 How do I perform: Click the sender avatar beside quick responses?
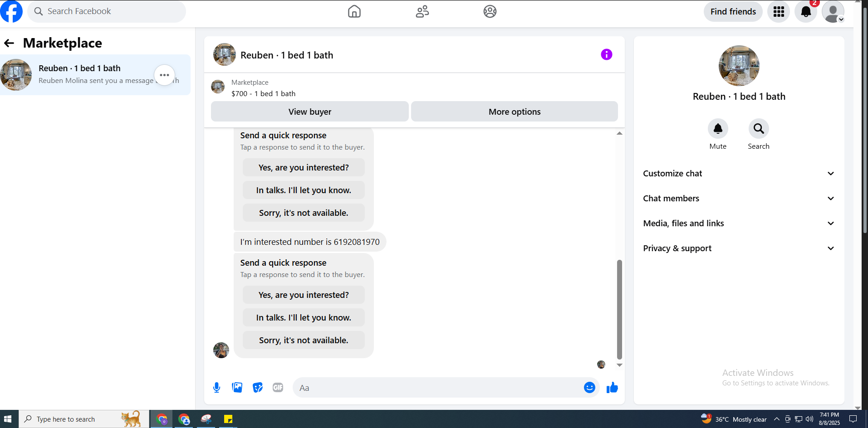(221, 350)
